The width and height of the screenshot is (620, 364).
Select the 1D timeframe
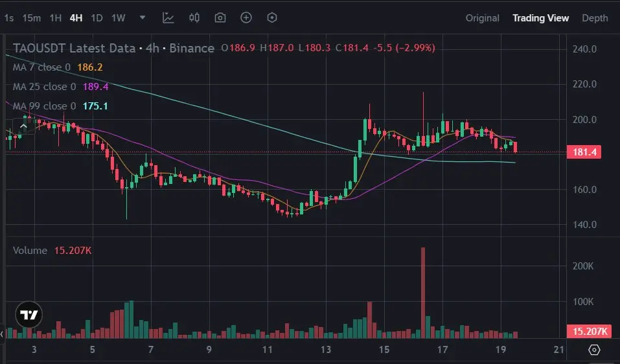click(97, 18)
